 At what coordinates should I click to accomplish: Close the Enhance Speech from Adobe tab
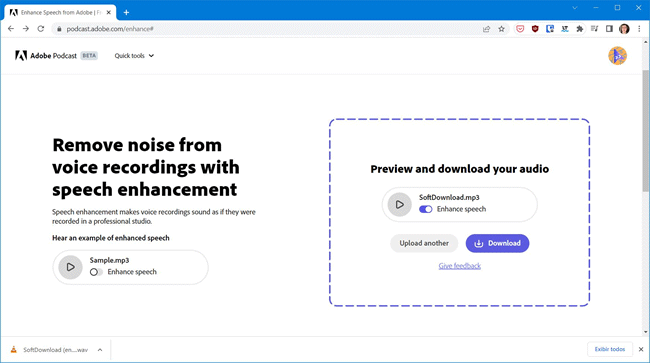[109, 12]
